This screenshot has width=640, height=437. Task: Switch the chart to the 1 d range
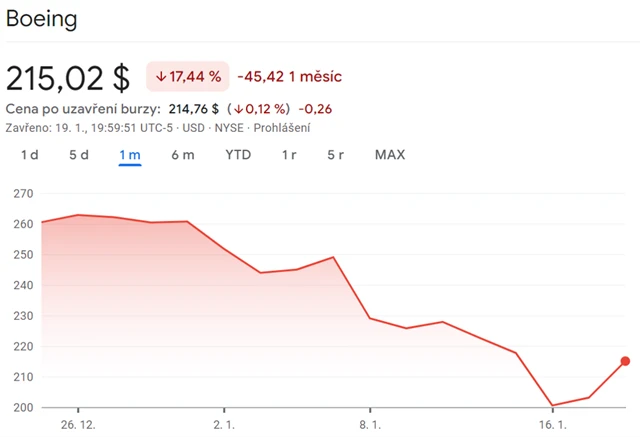pos(30,154)
